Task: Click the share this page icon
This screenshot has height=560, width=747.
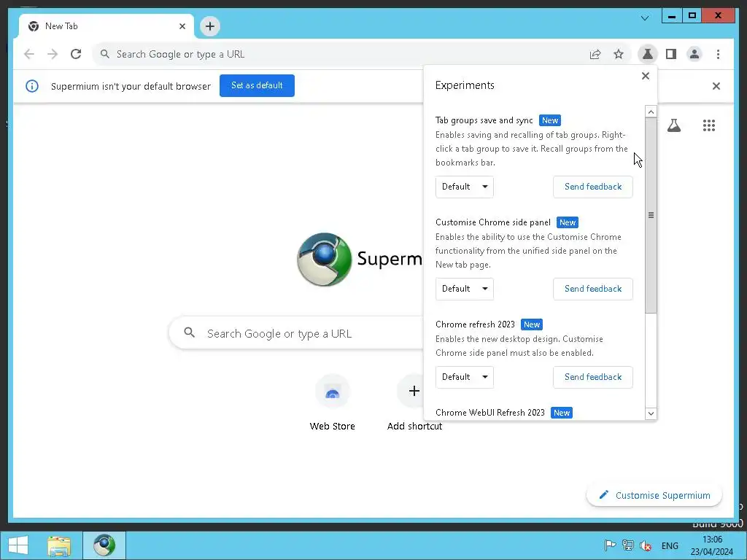Action: [595, 54]
